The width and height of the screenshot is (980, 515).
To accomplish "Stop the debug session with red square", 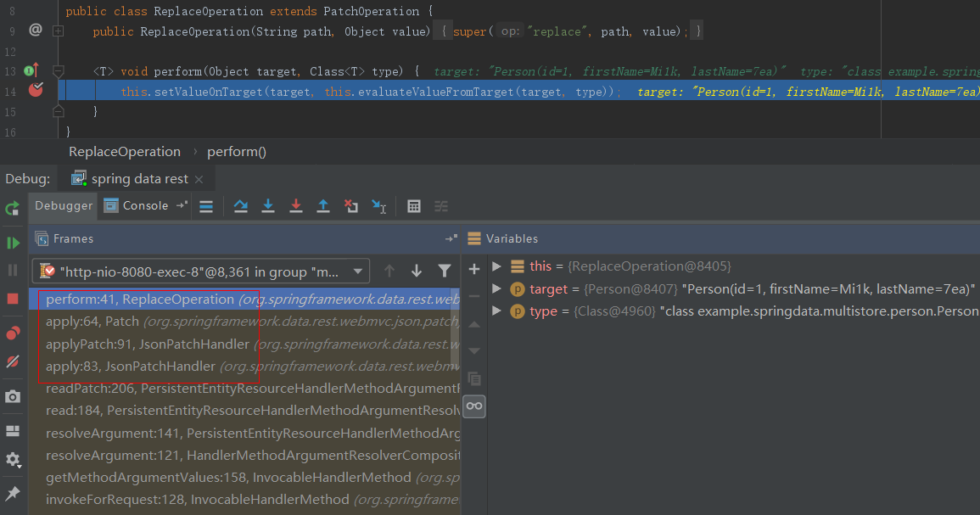I will pos(13,299).
